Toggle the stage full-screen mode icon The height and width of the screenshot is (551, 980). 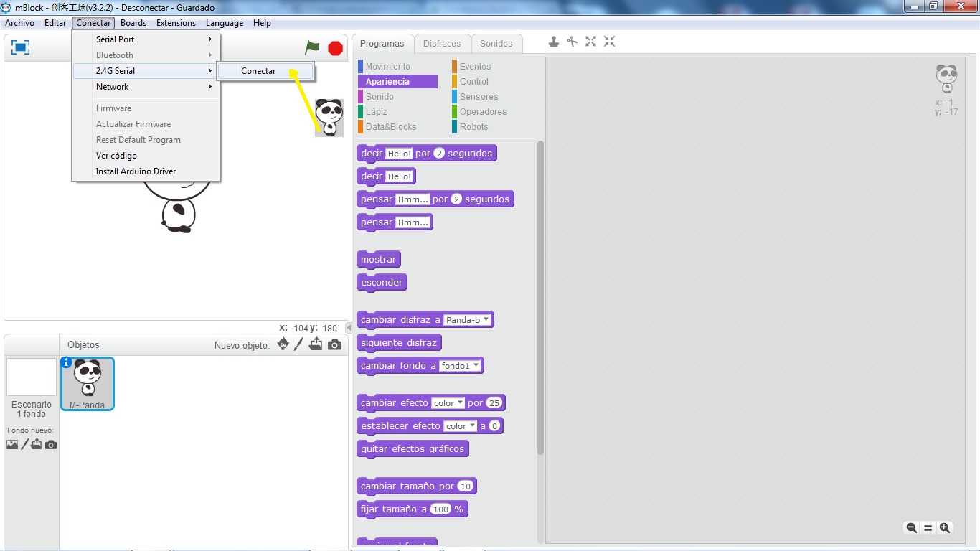tap(21, 47)
